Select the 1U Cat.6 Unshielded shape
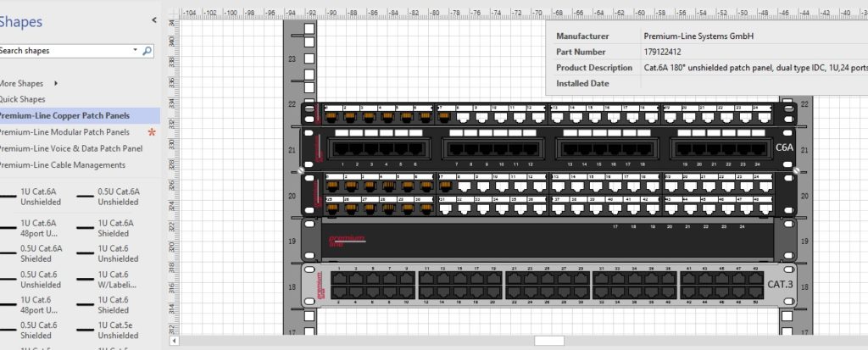Viewport: 868px width, 350px height. [108, 253]
